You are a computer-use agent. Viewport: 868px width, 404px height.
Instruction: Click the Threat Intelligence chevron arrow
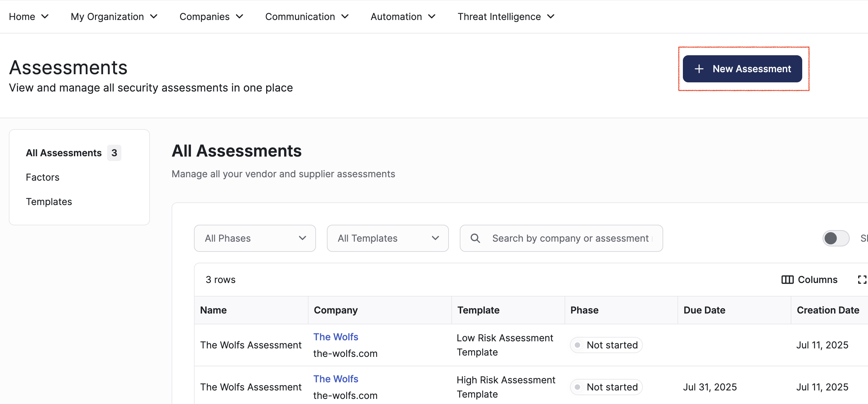tap(551, 17)
